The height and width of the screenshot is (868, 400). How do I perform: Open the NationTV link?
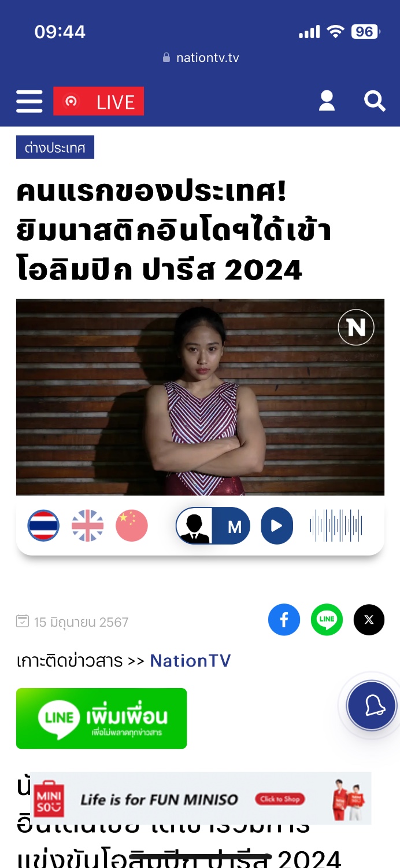(x=190, y=660)
